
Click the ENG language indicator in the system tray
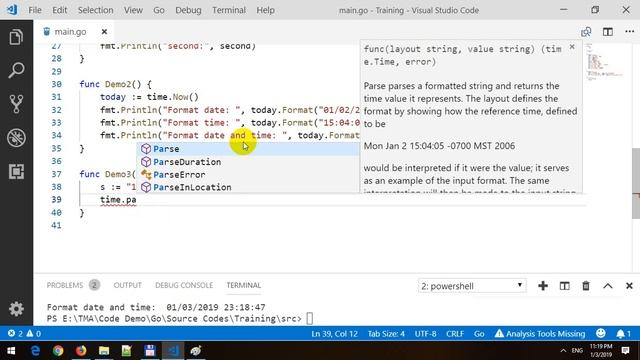click(577, 351)
